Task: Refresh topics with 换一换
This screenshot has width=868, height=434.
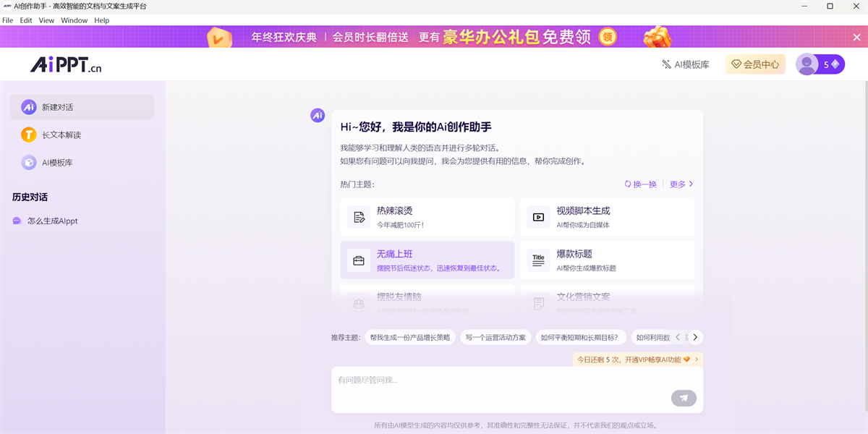Action: point(640,184)
